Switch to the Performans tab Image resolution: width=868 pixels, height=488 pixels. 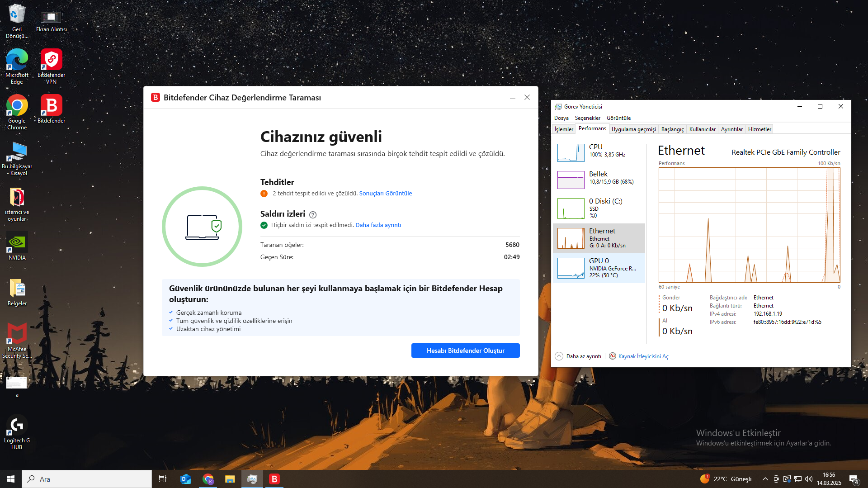click(x=592, y=129)
